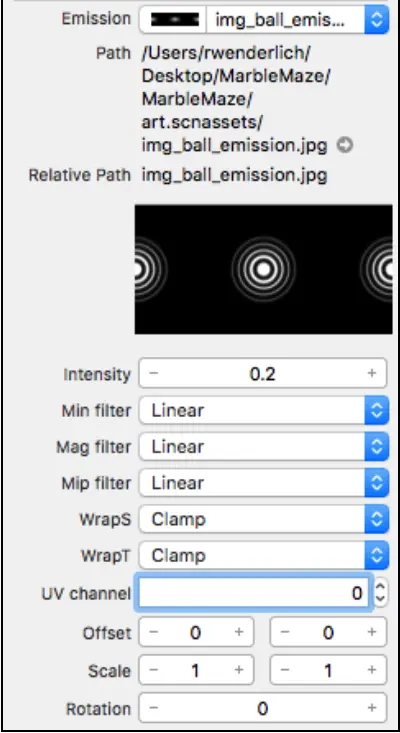
Task: Decrease the second Scale value
Action: click(x=285, y=670)
